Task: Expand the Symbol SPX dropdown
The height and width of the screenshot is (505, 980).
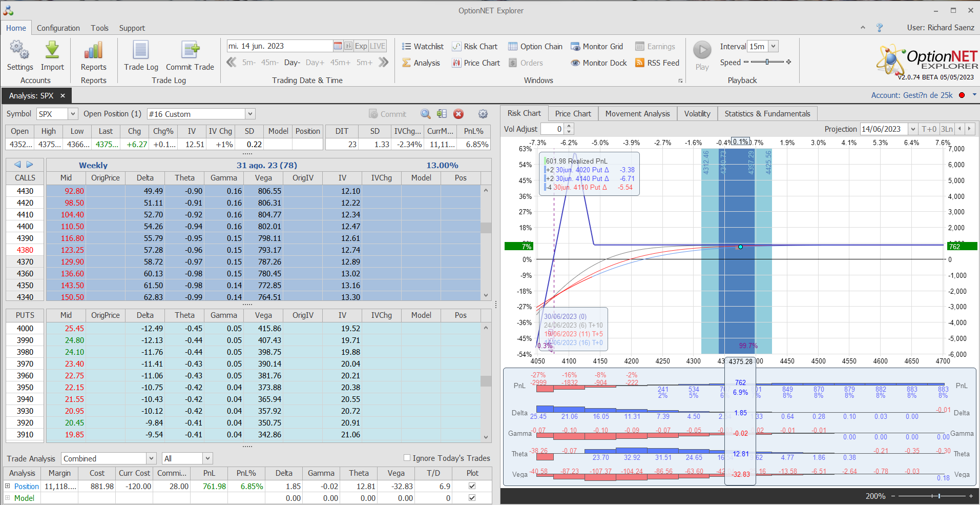Action: 73,114
